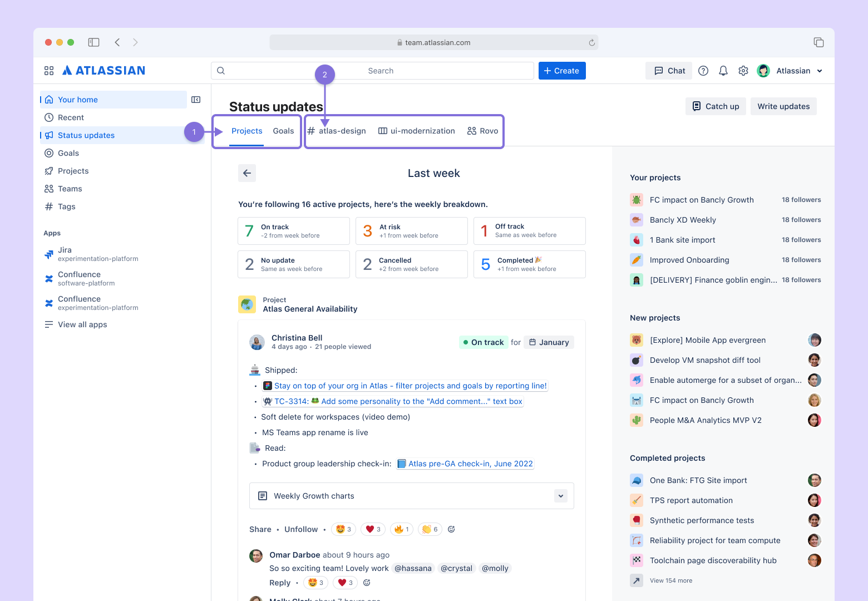Expand the Weekly Growth charts section
Viewport: 868px width, 601px height.
560,495
